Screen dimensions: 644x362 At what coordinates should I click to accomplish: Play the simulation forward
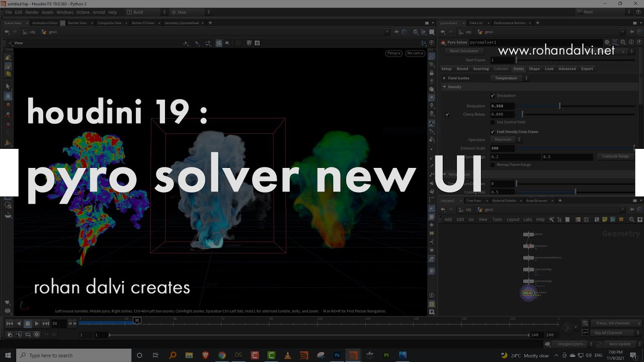tap(37, 323)
